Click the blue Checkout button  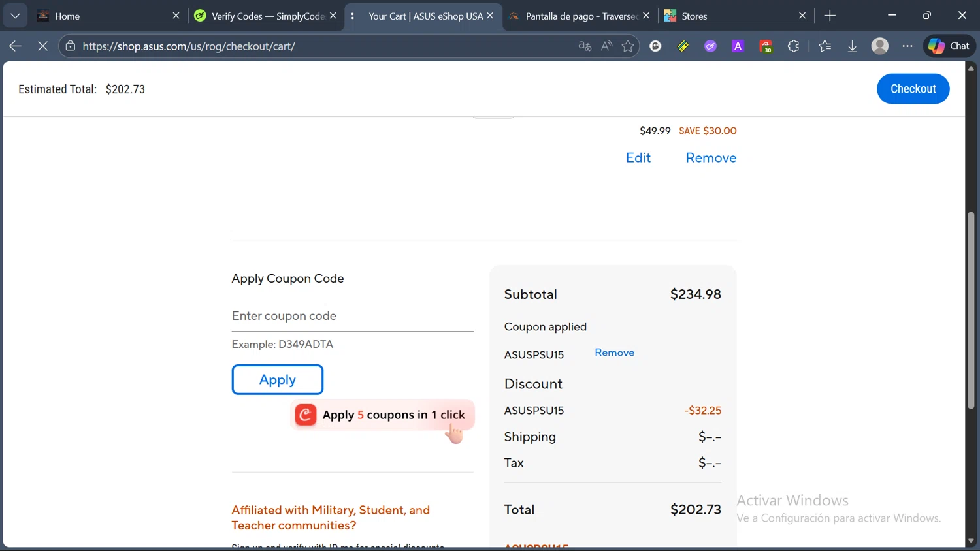click(x=913, y=89)
